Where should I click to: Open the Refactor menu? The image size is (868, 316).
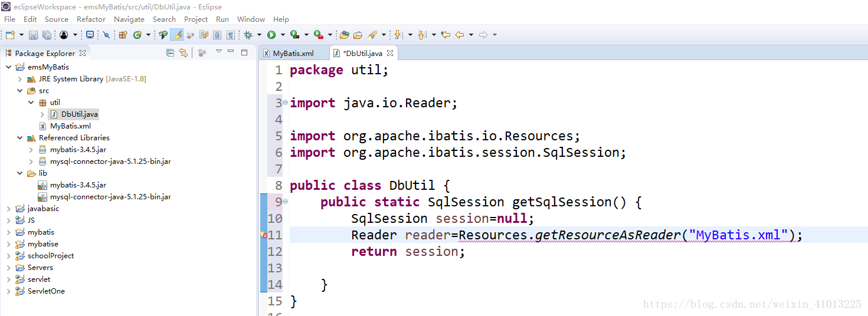91,19
